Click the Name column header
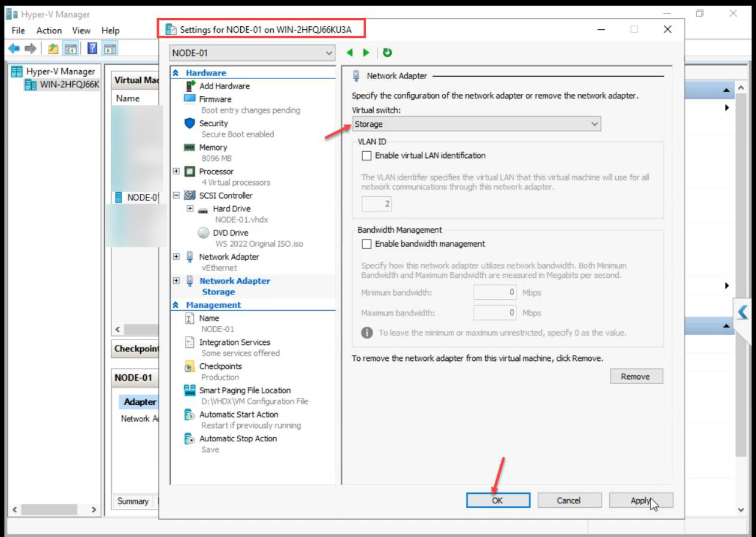 128,98
